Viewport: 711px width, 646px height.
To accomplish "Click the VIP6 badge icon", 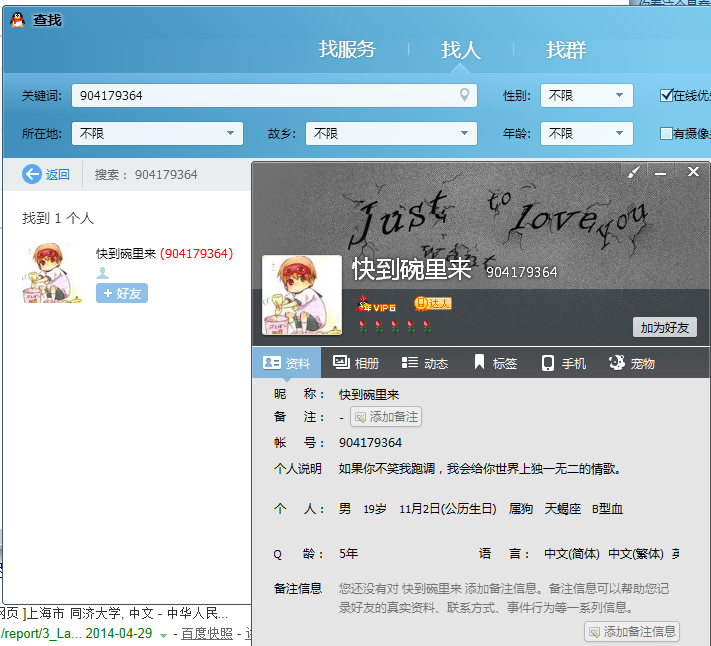I will (x=376, y=304).
